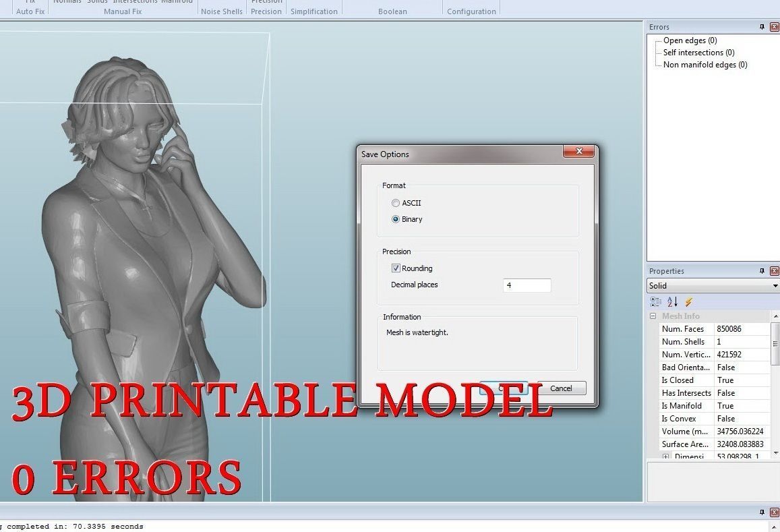Click the Precision ribbon group label
Image resolution: width=780 pixels, height=532 pixels.
(266, 11)
